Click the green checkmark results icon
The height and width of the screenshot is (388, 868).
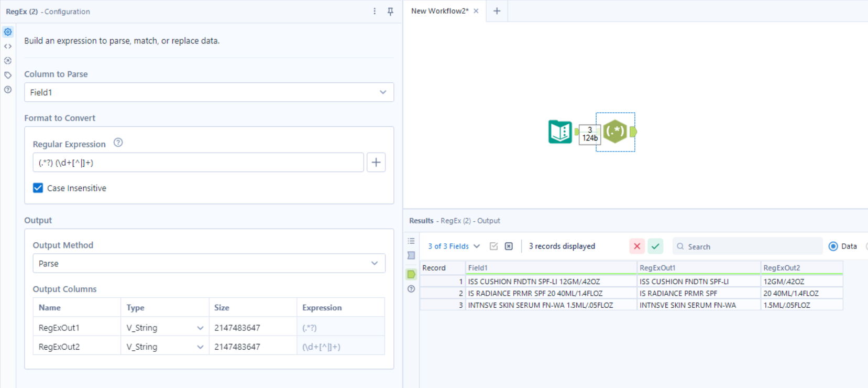coord(655,246)
